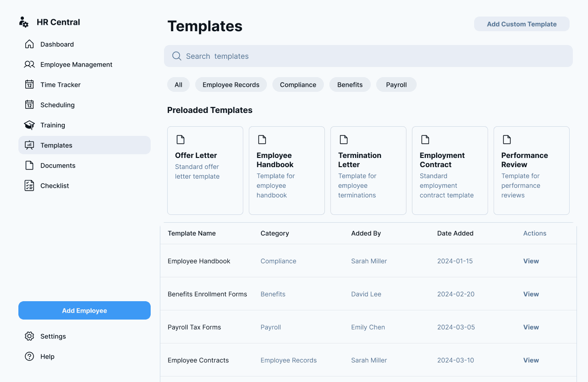Open the Checklist icon in sidebar

pos(29,185)
